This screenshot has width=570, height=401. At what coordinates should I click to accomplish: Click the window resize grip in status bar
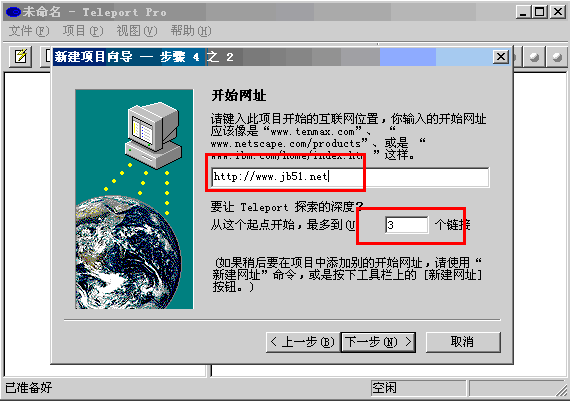pyautogui.click(x=561, y=390)
